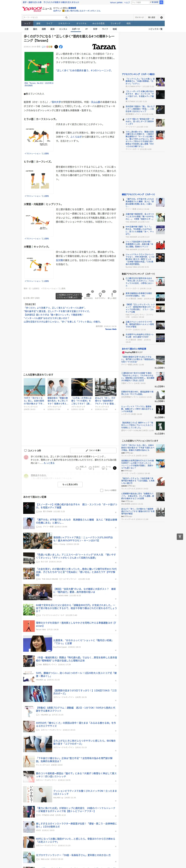This screenshot has height=868, width=186.
Task: Click the コメントを書く button
Action: coord(93,450)
